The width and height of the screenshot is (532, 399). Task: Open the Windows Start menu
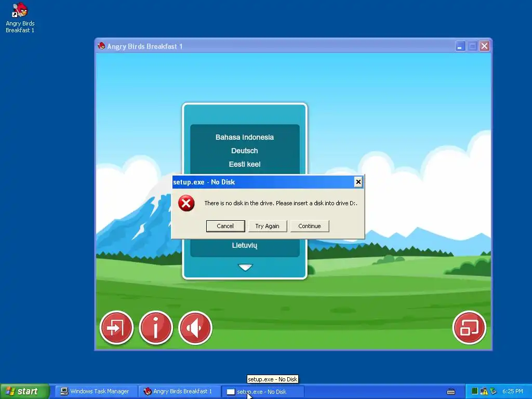click(x=25, y=392)
